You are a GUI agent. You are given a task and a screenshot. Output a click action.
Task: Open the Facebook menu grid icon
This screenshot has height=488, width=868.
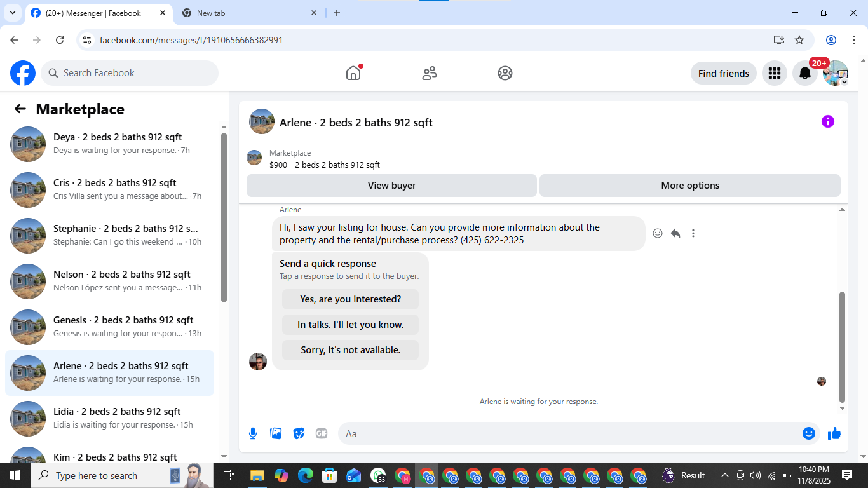tap(774, 73)
